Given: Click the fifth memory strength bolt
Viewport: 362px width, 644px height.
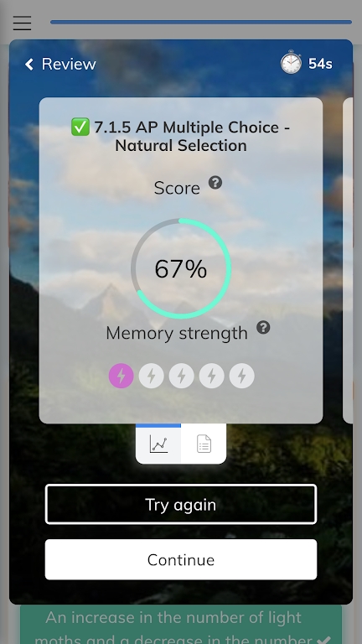Looking at the screenshot, I should coord(241,376).
